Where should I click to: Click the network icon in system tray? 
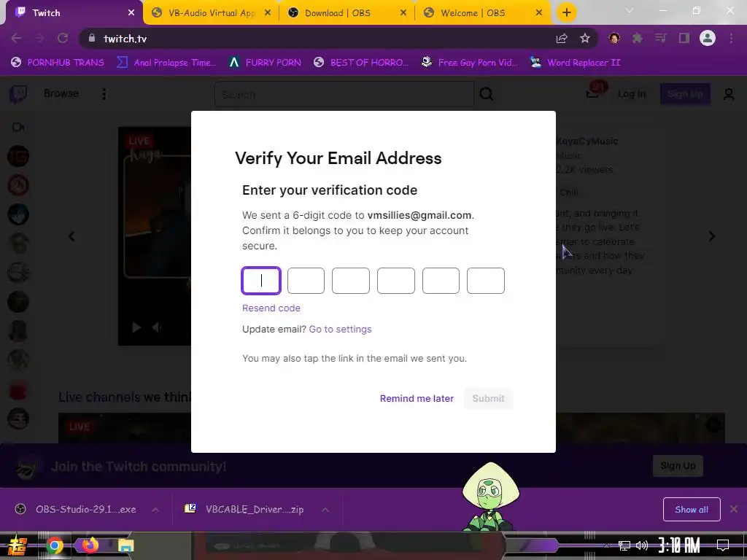624,545
